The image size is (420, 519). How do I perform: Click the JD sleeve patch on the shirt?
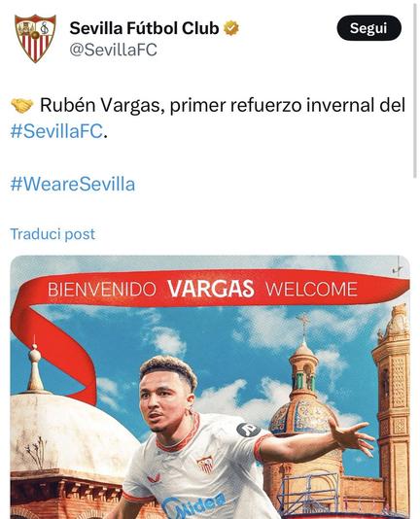249,430
